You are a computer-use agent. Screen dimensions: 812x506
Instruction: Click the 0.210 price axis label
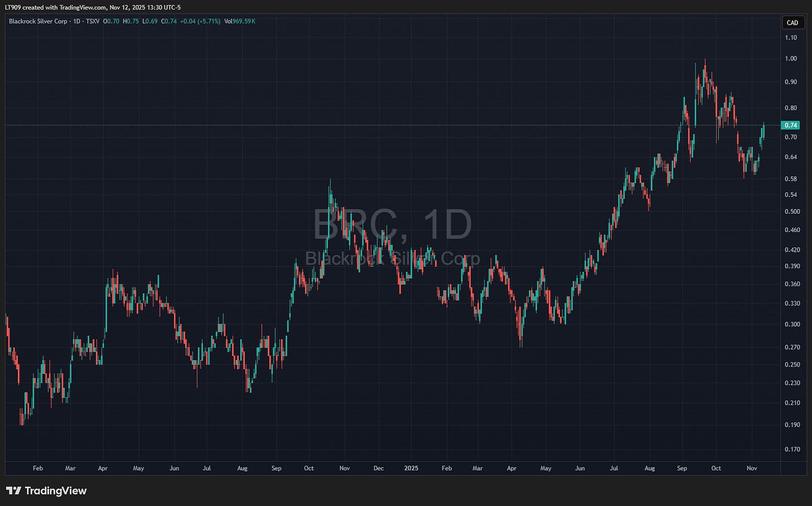tap(792, 403)
